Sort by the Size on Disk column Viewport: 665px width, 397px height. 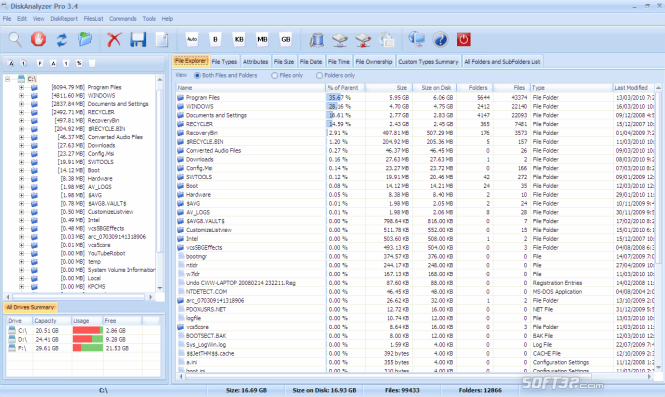434,88
